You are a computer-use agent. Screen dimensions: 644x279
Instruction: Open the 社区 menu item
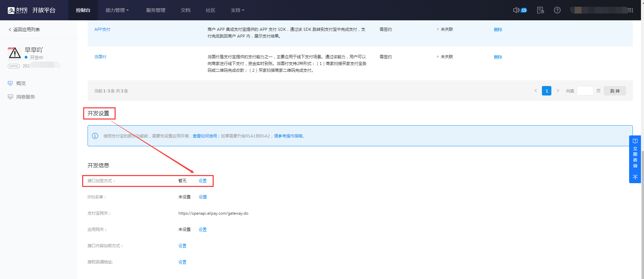[211, 10]
